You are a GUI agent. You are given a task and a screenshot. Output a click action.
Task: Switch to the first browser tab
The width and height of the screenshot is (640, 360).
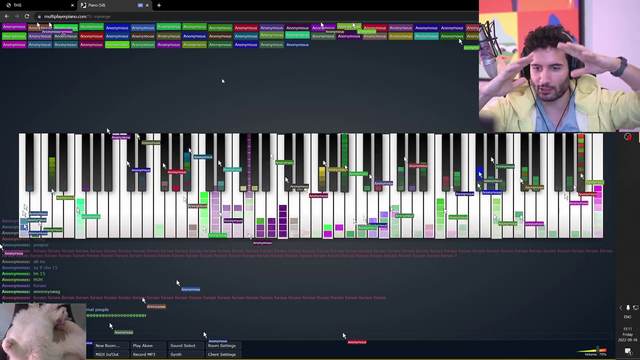pos(39,5)
